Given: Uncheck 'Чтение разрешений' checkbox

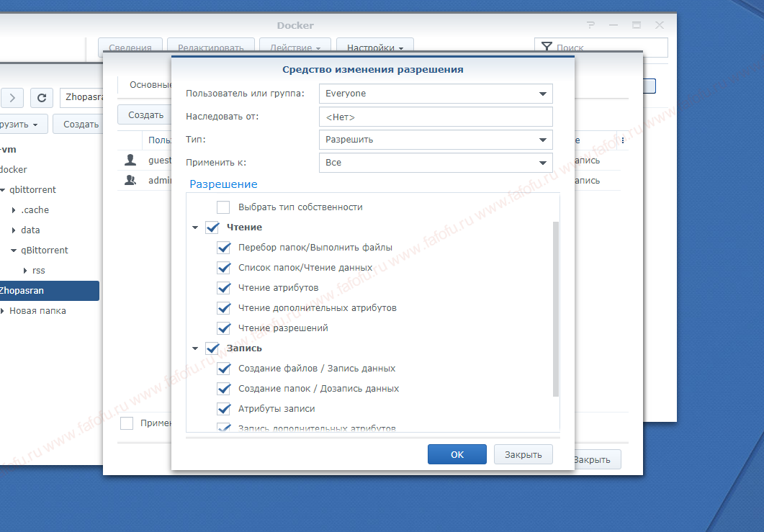Looking at the screenshot, I should tap(224, 328).
